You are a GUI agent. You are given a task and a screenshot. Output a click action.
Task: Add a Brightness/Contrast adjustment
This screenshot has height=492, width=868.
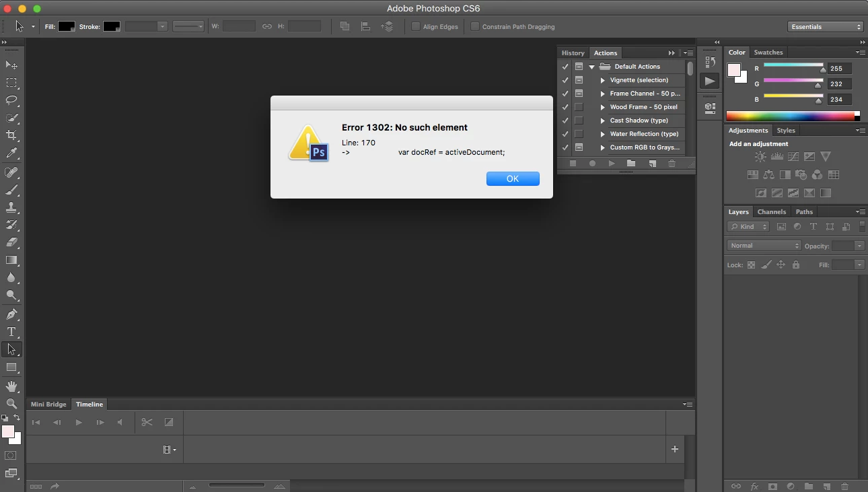[760, 157]
